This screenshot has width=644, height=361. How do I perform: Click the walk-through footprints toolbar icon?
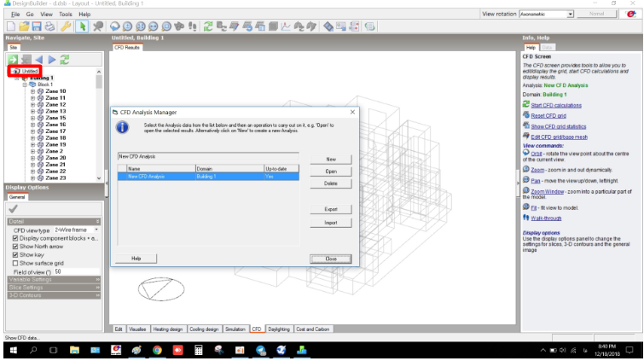pyautogui.click(x=192, y=26)
